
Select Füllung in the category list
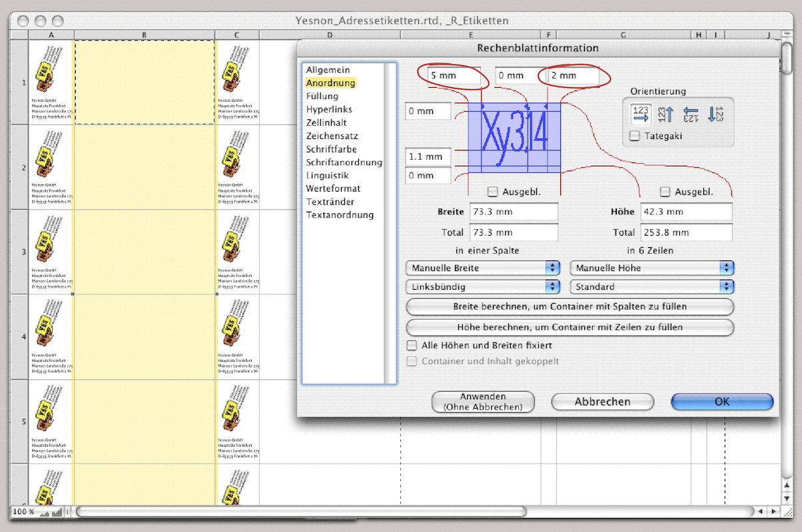click(322, 97)
